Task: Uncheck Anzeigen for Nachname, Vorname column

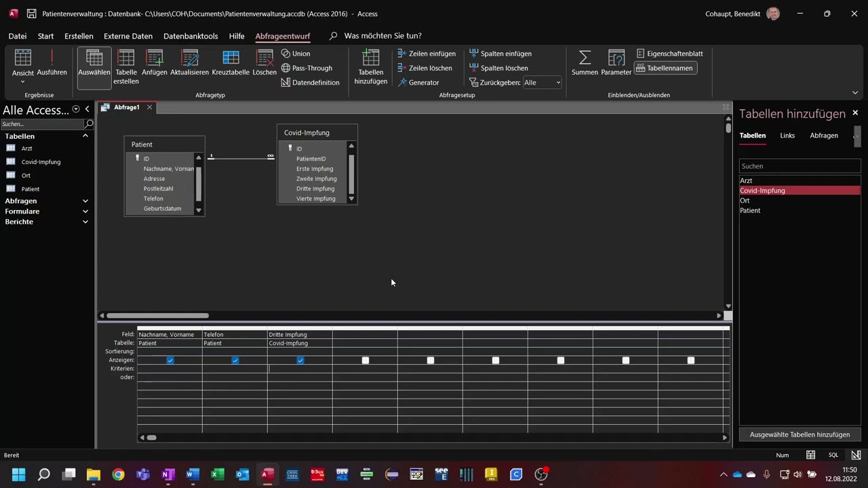Action: point(170,361)
